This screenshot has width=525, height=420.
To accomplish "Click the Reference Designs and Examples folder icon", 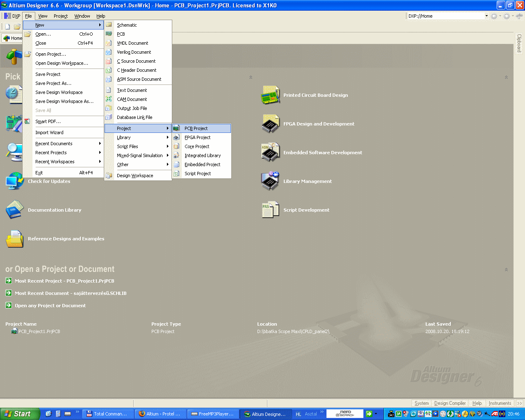I will pos(15,239).
